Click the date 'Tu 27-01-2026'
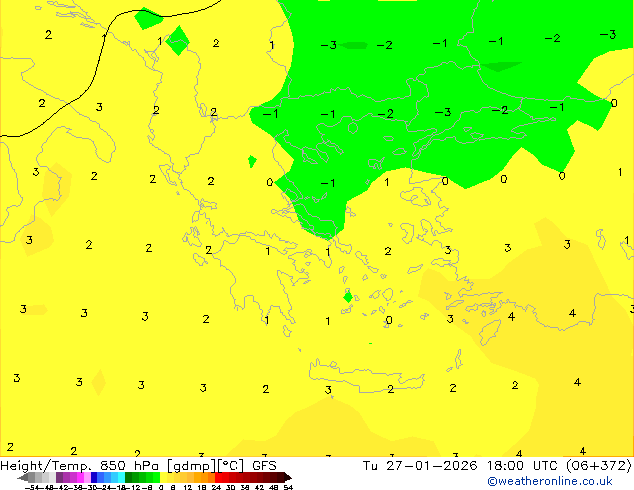Image resolution: width=634 pixels, height=490 pixels. point(420,466)
